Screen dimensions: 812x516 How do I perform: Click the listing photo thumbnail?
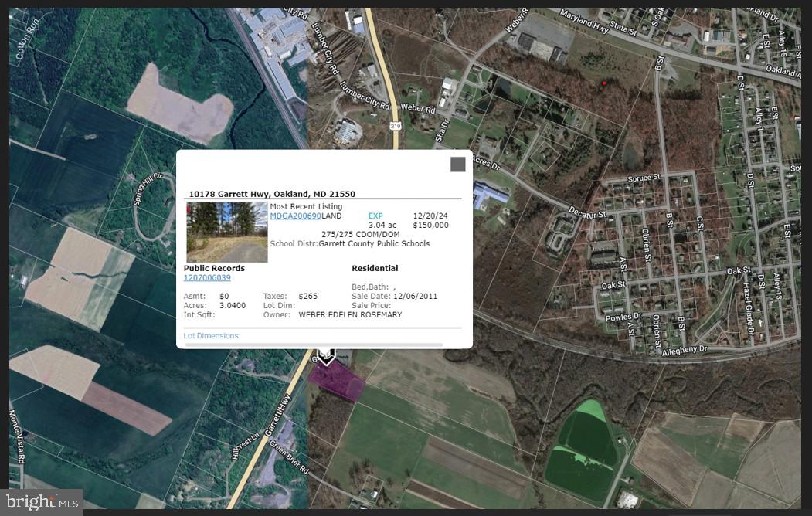[x=227, y=232]
